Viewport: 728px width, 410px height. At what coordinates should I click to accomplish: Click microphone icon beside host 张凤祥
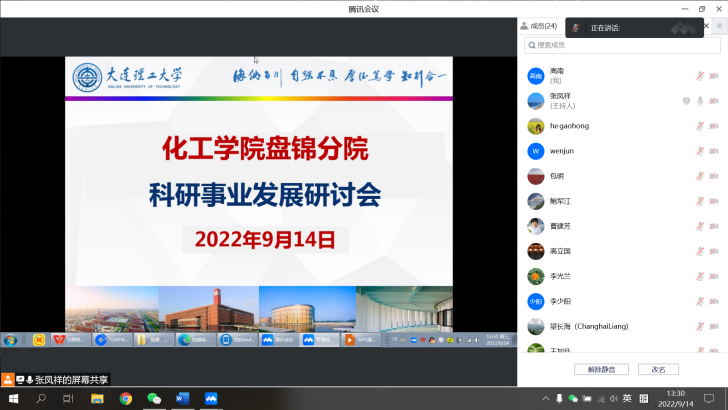coord(701,101)
